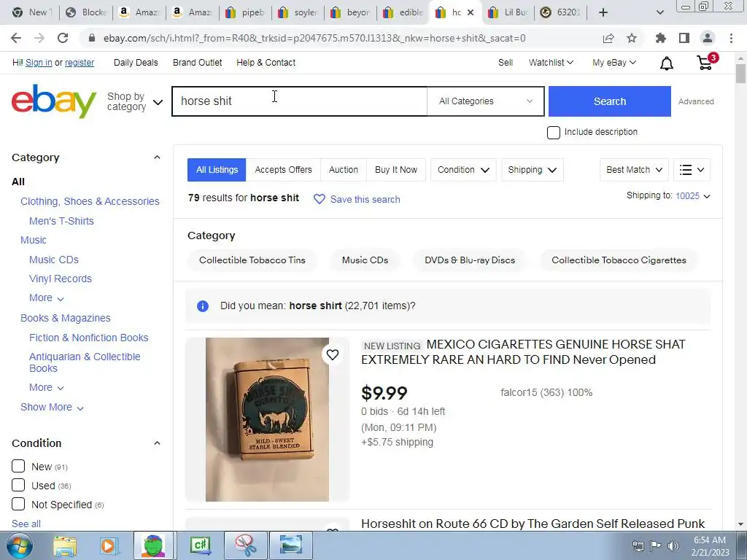Click the address bar URL
Viewport: 747px width, 560px height.
point(314,38)
